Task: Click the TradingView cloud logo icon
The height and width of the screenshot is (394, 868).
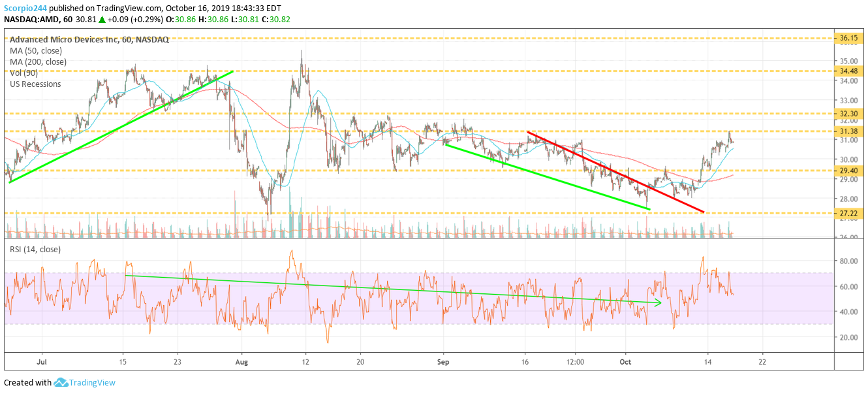Action: (x=61, y=382)
